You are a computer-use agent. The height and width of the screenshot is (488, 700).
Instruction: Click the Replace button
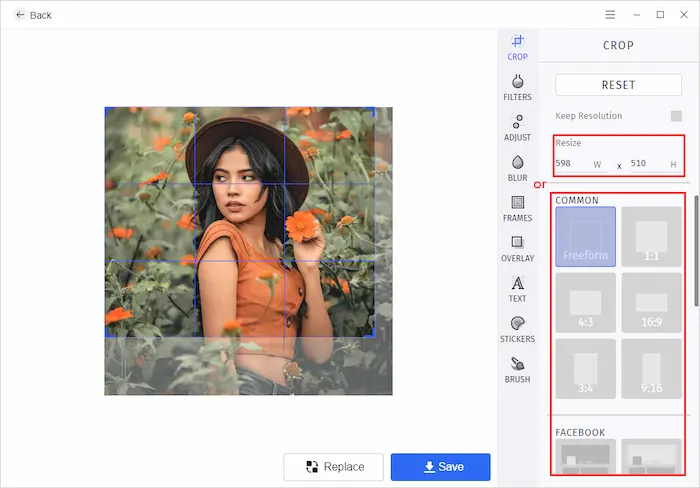(x=333, y=467)
